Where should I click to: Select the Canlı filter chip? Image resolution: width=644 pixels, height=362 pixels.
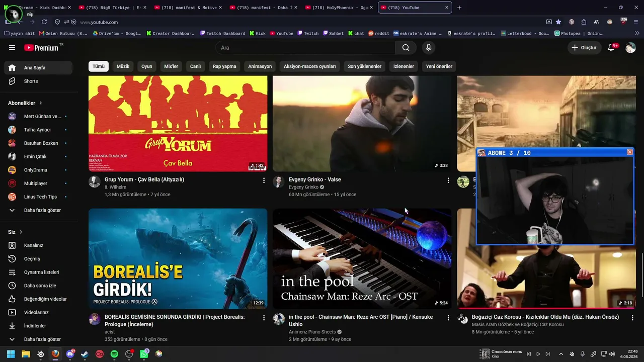point(195,66)
